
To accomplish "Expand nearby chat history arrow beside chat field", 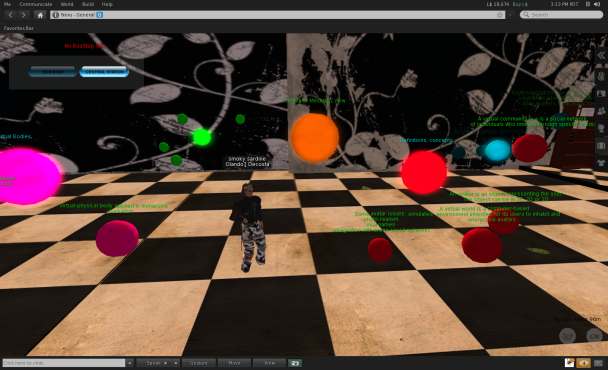I will point(130,363).
